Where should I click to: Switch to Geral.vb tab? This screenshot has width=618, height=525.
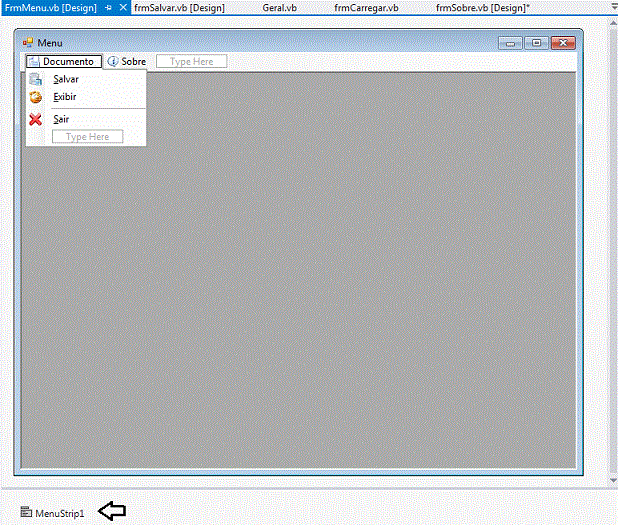coord(279,8)
